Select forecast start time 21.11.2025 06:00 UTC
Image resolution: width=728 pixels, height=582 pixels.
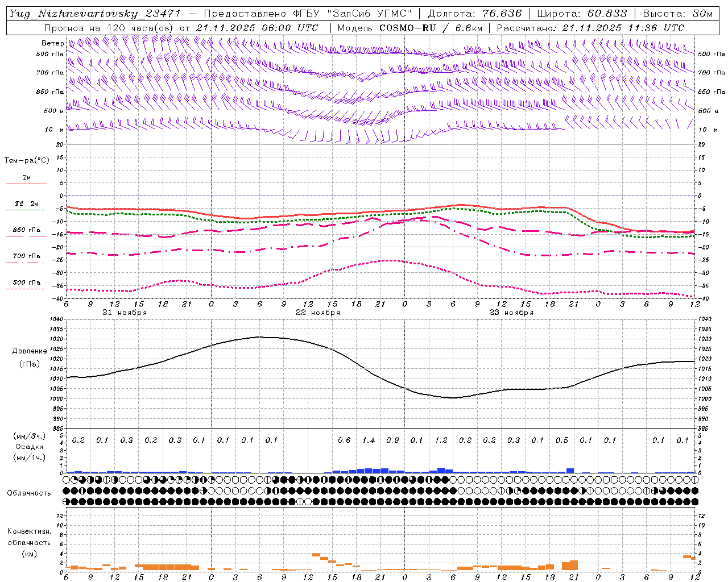pyautogui.click(x=257, y=28)
